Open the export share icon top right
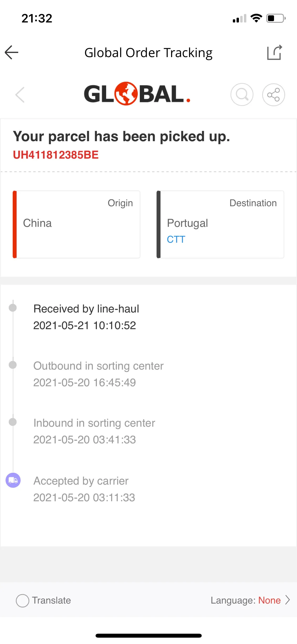 pos(275,52)
